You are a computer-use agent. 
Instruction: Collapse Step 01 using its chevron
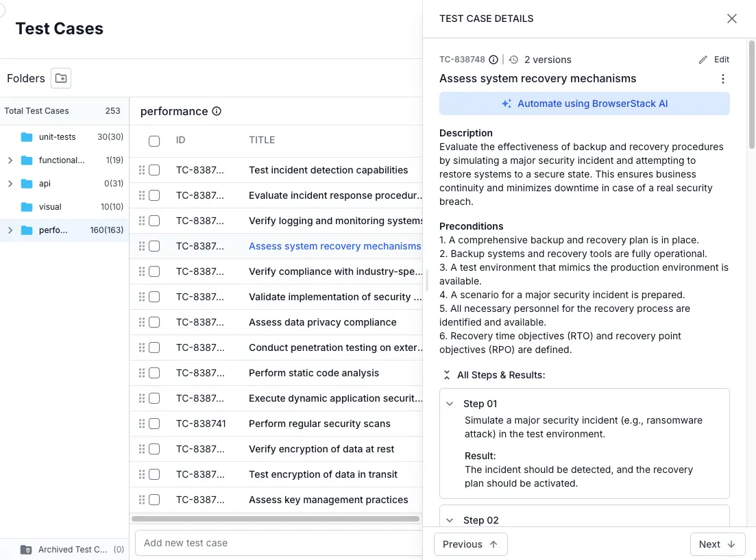pos(450,404)
